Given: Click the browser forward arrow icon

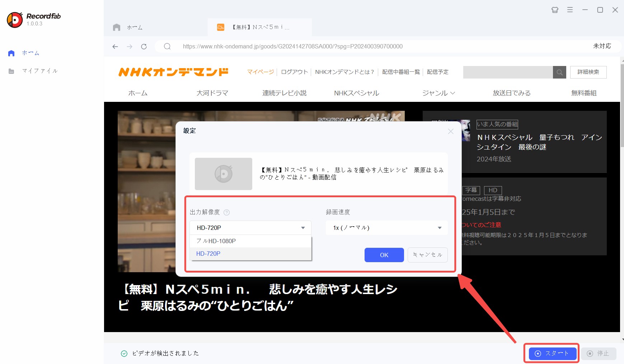Looking at the screenshot, I should [x=130, y=47].
